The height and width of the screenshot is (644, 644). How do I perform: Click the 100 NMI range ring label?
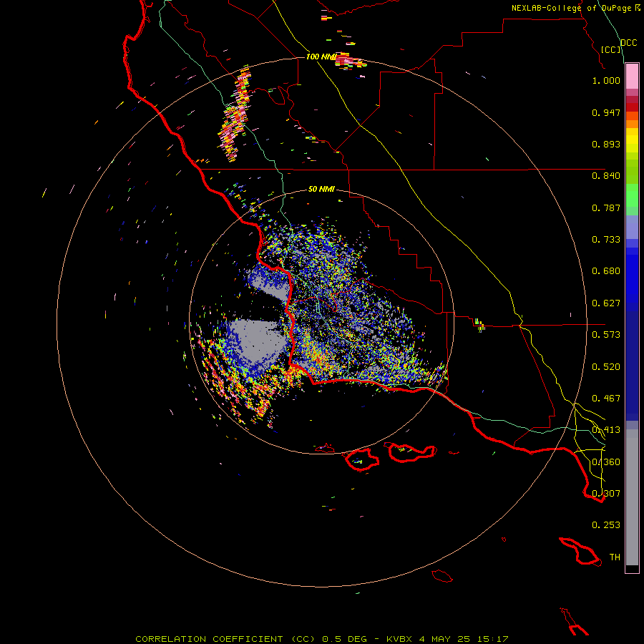[x=321, y=57]
